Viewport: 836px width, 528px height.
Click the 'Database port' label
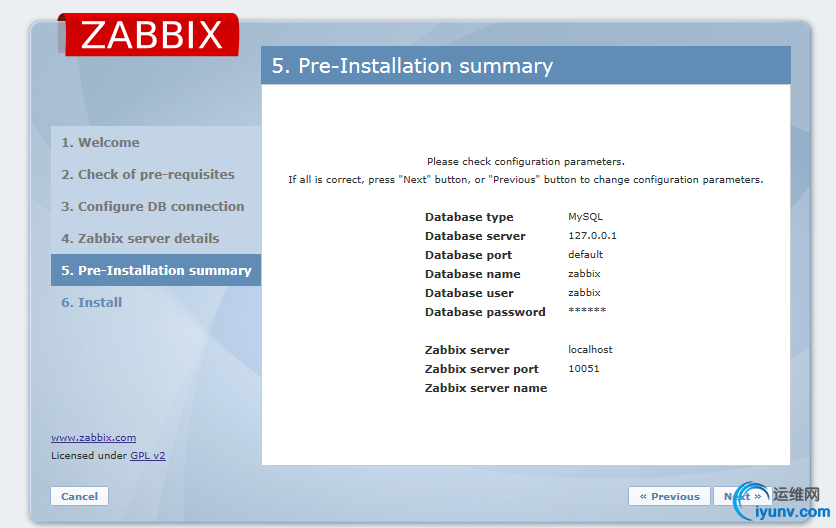click(x=468, y=255)
